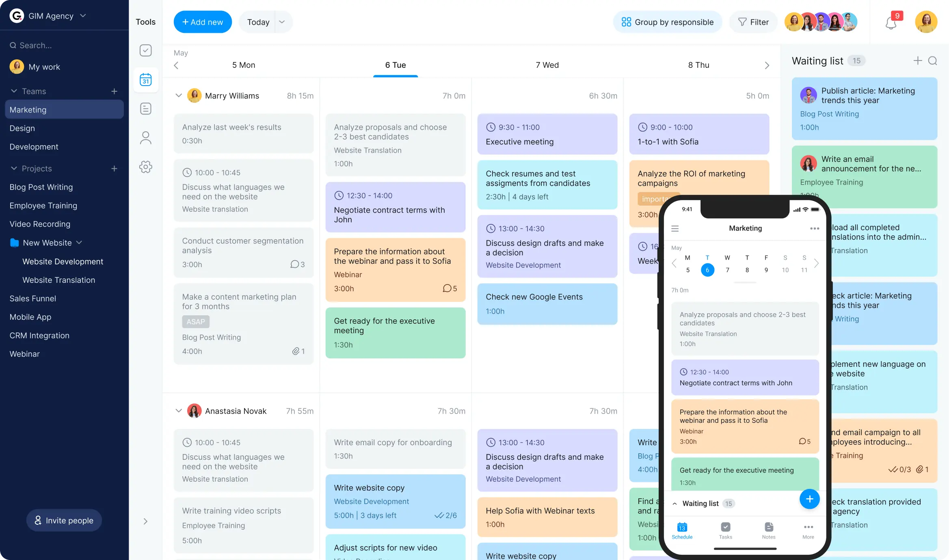Open Tasks tab on phone bottom bar
The height and width of the screenshot is (560, 949).
pyautogui.click(x=725, y=530)
